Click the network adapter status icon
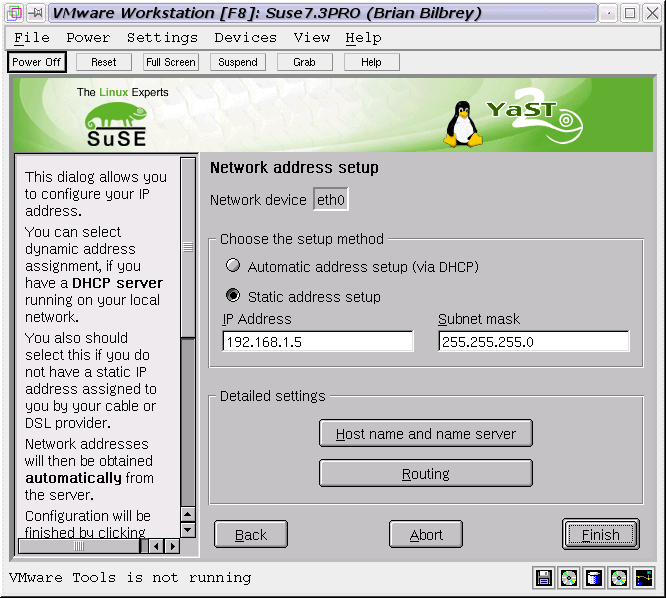 point(644,578)
